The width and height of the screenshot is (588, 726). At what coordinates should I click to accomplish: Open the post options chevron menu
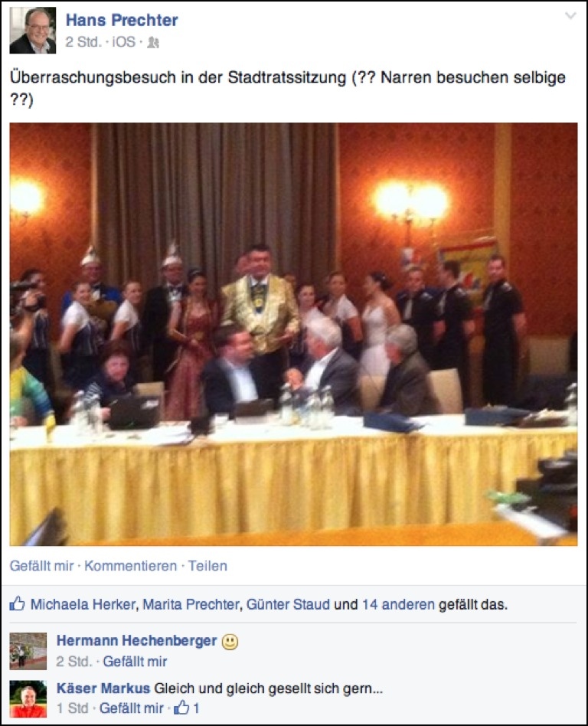570,16
